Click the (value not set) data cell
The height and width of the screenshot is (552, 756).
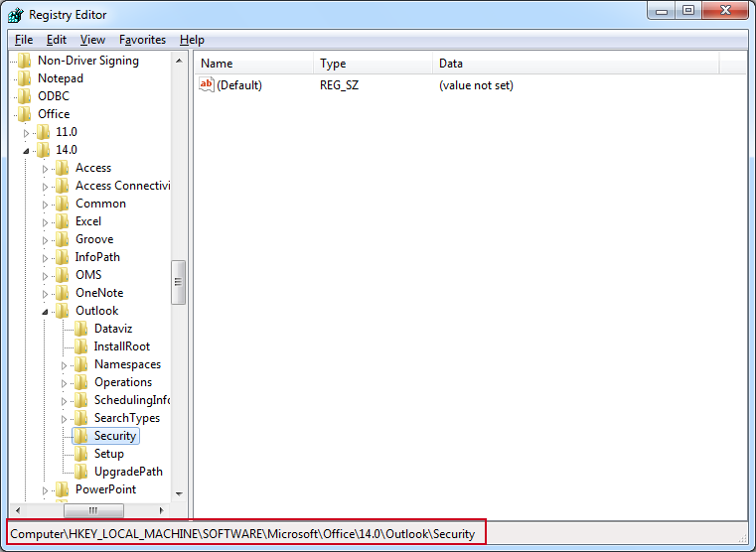(x=476, y=85)
